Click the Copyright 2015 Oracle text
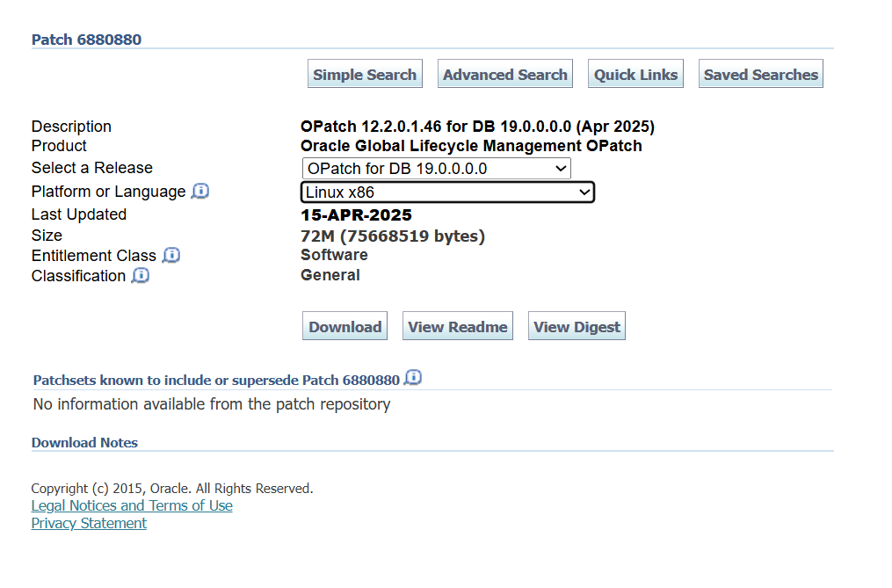This screenshot has height=588, width=892. tap(171, 489)
